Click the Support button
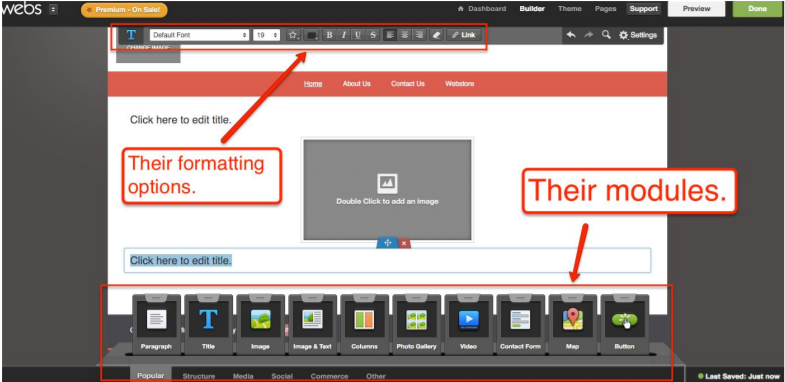This screenshot has height=382, width=785. point(643,9)
